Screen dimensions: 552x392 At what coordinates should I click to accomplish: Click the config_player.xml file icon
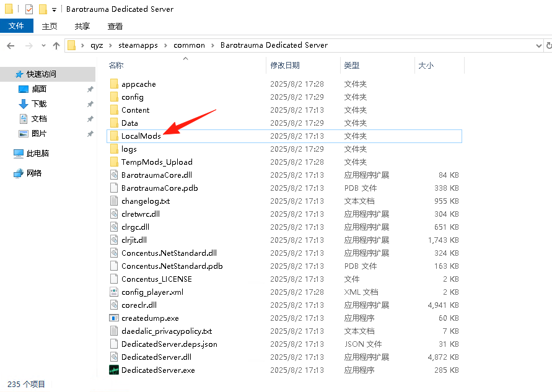(x=114, y=292)
